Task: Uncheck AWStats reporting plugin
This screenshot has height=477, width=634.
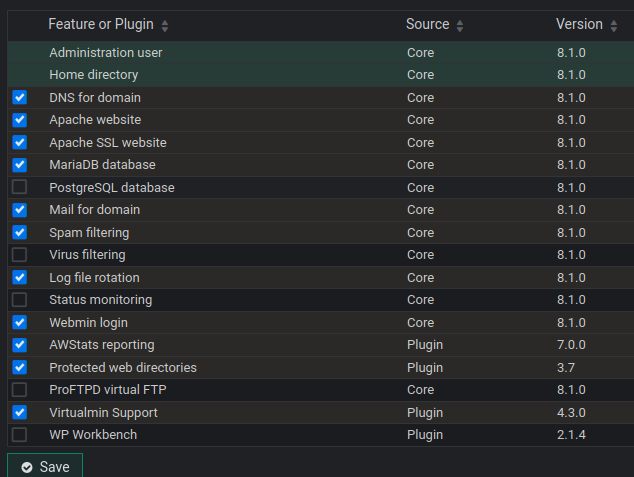Action: 19,345
